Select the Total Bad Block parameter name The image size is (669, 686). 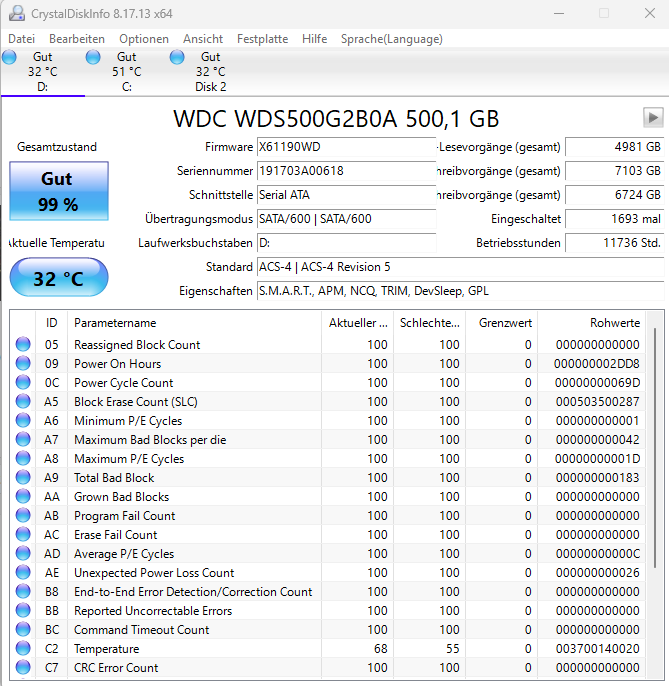point(114,478)
